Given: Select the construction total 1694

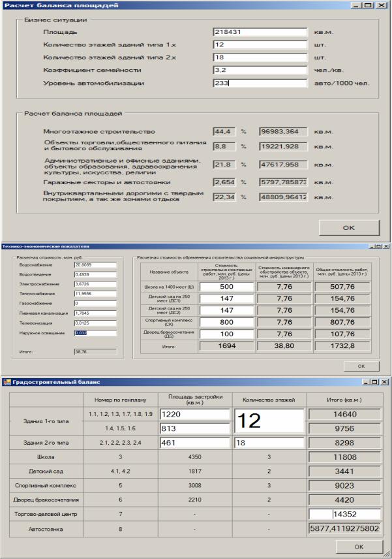Looking at the screenshot, I should [x=227, y=346].
